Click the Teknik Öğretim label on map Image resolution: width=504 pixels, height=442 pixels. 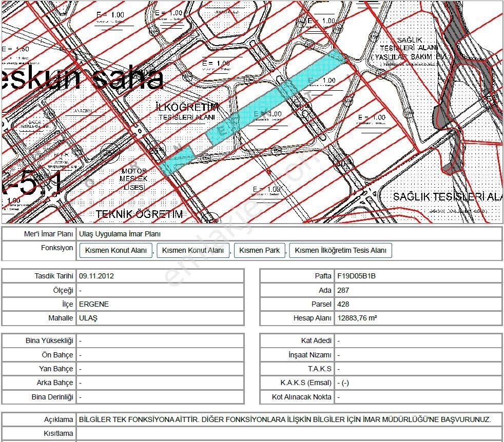[139, 214]
